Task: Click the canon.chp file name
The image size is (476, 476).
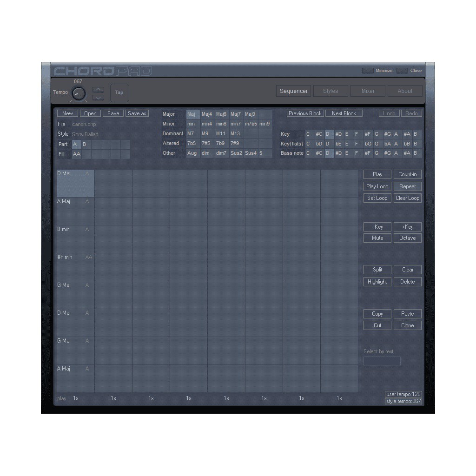Action: (84, 124)
